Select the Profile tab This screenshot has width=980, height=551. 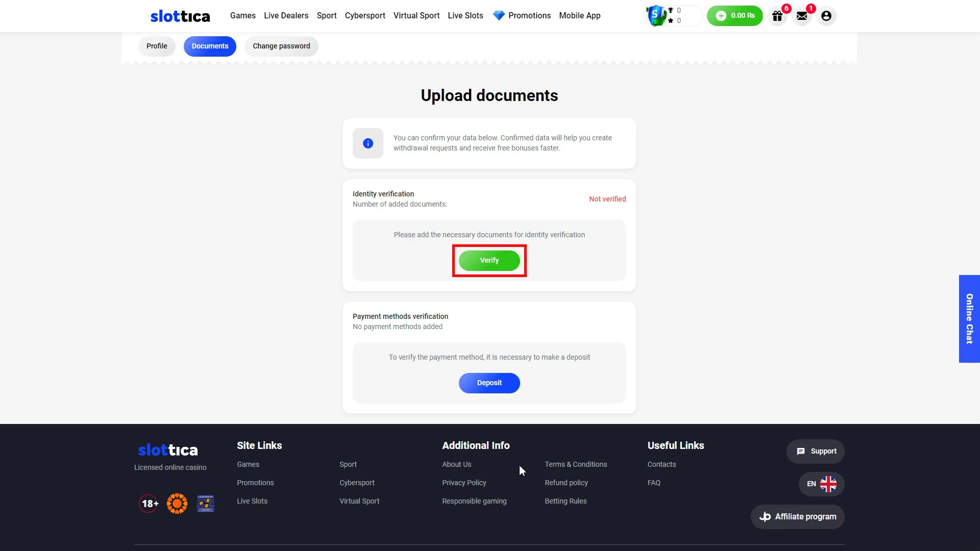point(157,46)
